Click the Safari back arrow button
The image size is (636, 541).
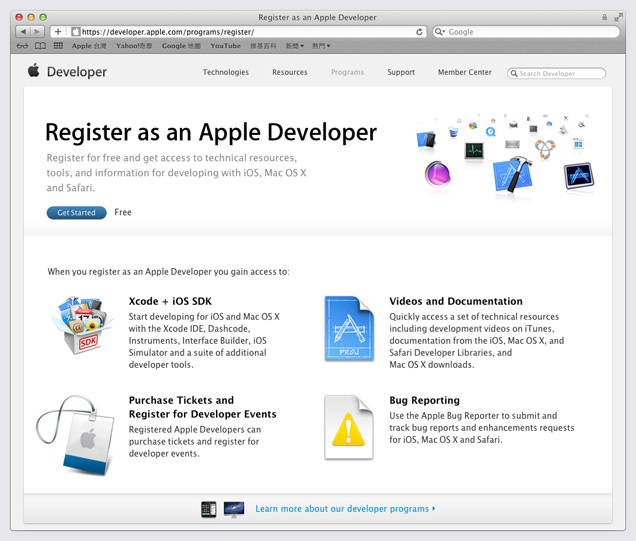pos(23,32)
